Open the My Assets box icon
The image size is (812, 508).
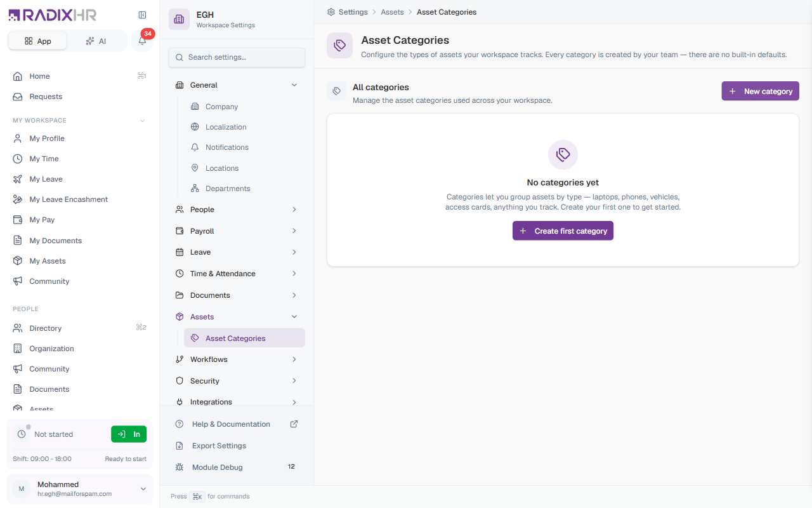click(18, 261)
